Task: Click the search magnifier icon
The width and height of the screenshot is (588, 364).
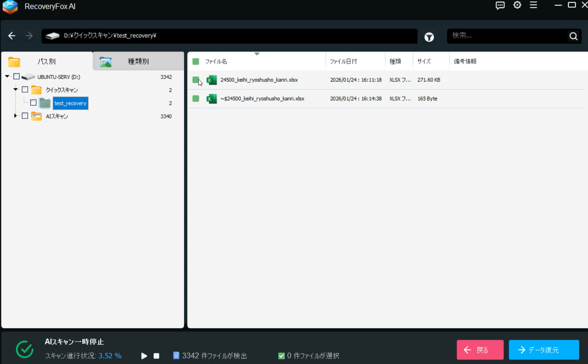Action: point(573,36)
